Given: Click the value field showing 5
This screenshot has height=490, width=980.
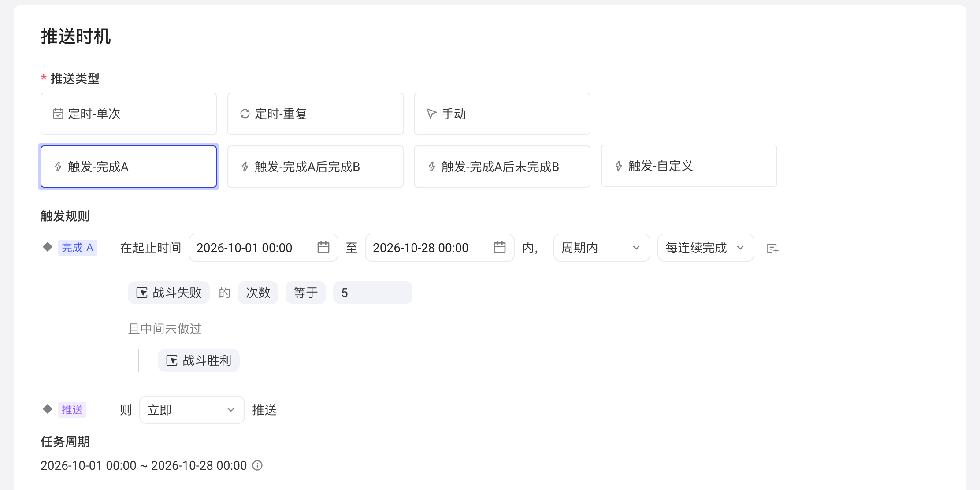Looking at the screenshot, I should (373, 293).
